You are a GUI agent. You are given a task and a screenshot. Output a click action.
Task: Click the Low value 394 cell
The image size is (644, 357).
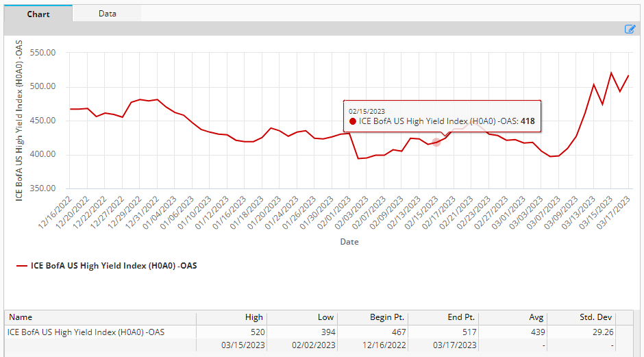[x=302, y=332]
